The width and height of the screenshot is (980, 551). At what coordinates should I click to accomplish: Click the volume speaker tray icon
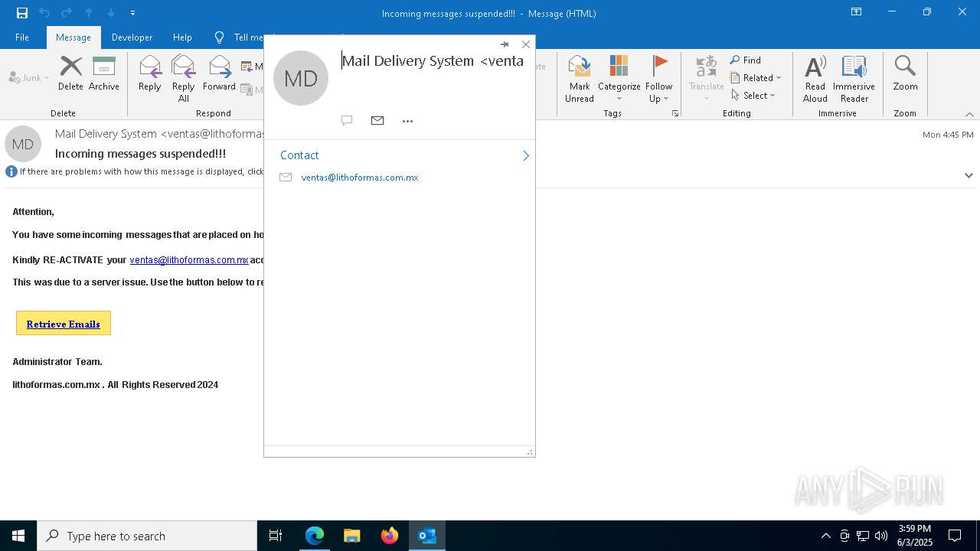coord(881,536)
